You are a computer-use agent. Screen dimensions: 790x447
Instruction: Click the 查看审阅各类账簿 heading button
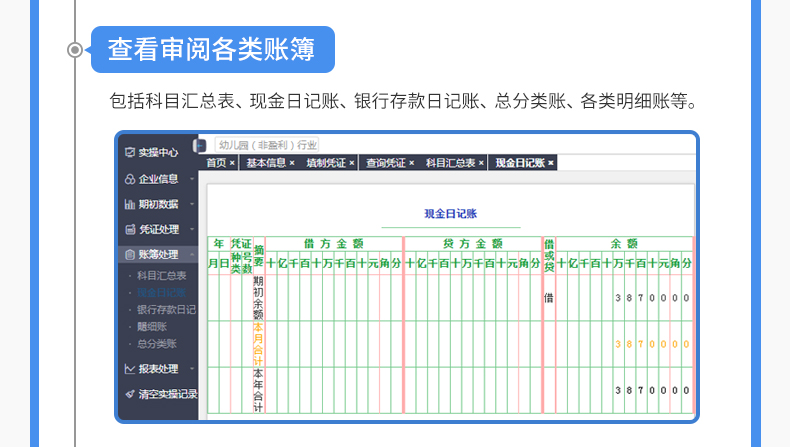(212, 49)
